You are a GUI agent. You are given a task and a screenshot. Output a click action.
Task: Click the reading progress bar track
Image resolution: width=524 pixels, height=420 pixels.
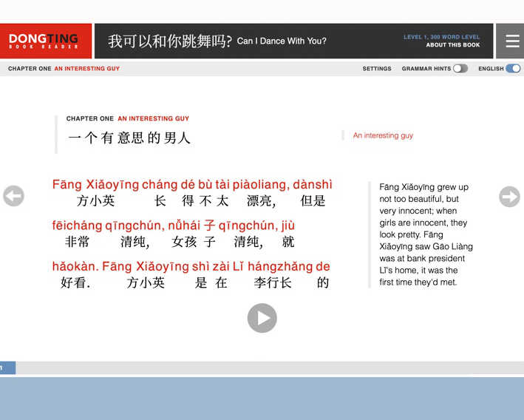266,367
